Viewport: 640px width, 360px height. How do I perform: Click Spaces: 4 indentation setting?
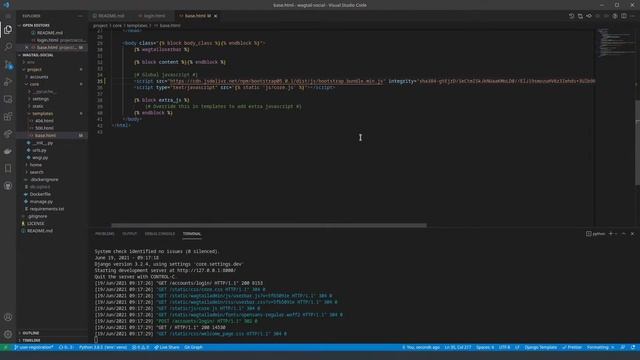(485, 347)
